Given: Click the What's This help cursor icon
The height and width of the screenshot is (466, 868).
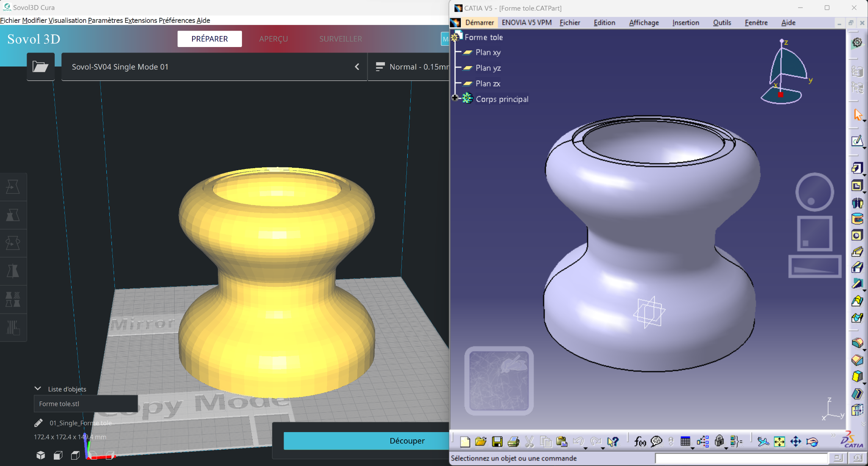Looking at the screenshot, I should 612,442.
